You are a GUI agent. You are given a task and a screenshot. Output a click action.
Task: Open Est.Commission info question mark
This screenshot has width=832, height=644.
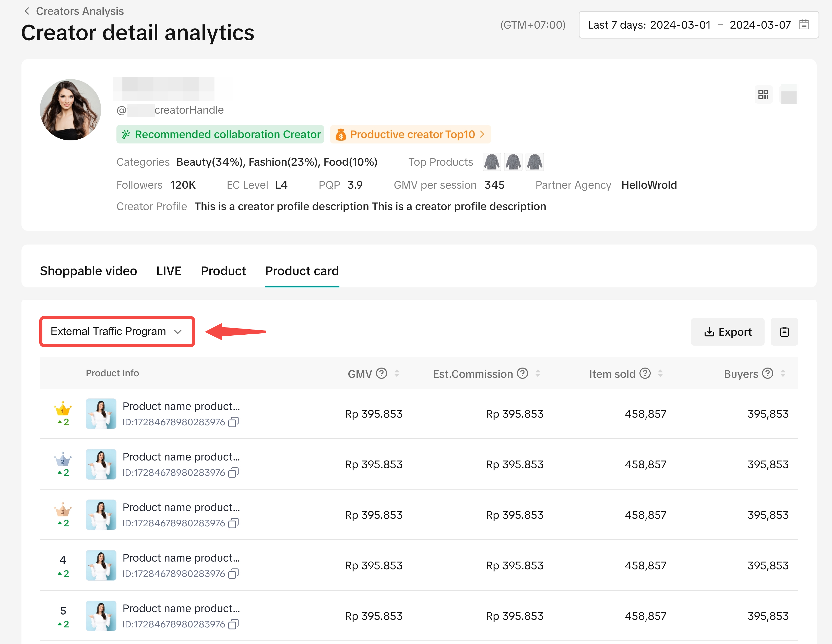pyautogui.click(x=522, y=373)
